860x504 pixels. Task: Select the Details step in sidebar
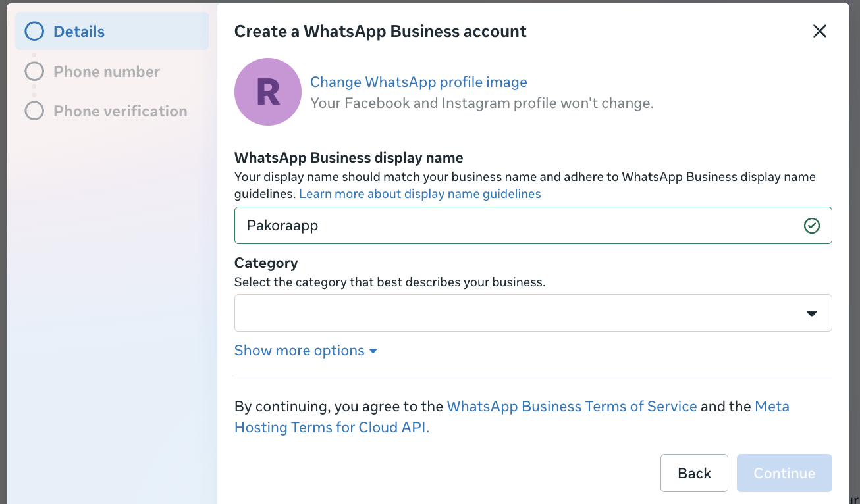click(x=112, y=31)
